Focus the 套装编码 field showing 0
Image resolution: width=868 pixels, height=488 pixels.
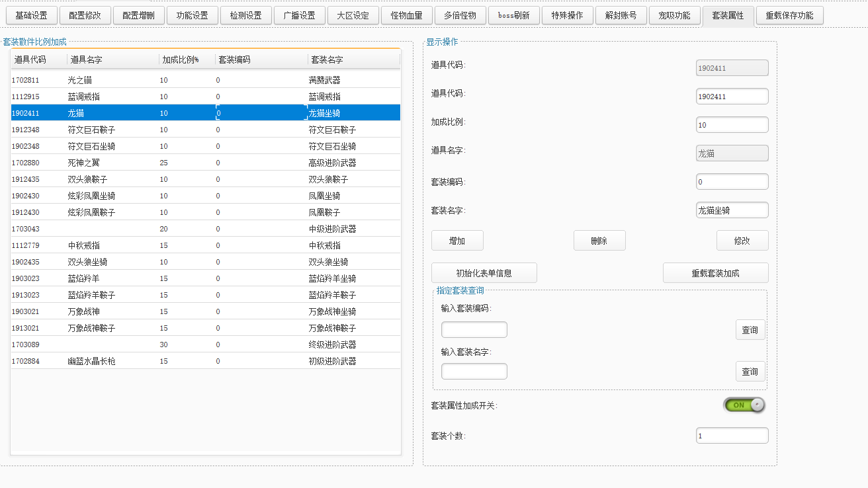click(732, 182)
